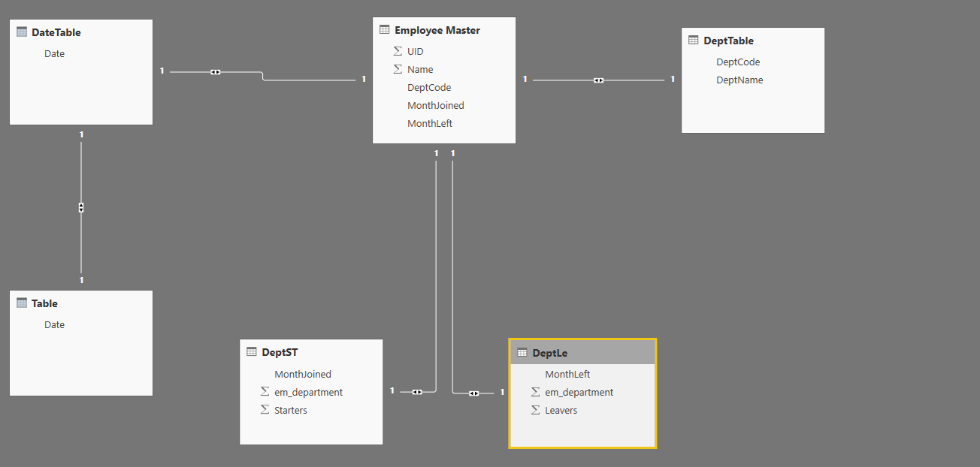Select the DateTable to Table relationship arrow
This screenshot has height=467, width=980.
(x=81, y=207)
